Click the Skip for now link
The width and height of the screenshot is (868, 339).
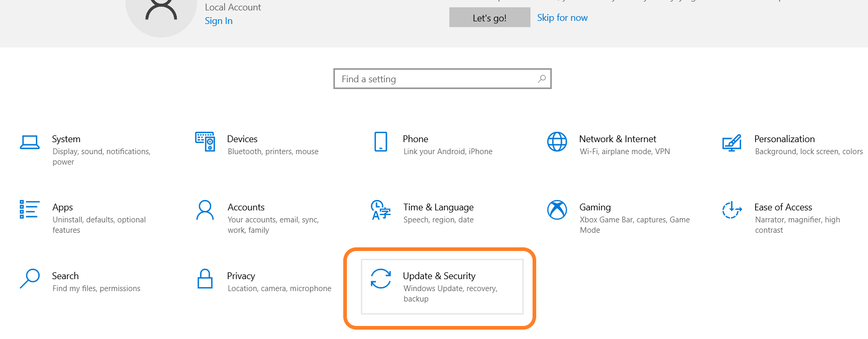562,18
